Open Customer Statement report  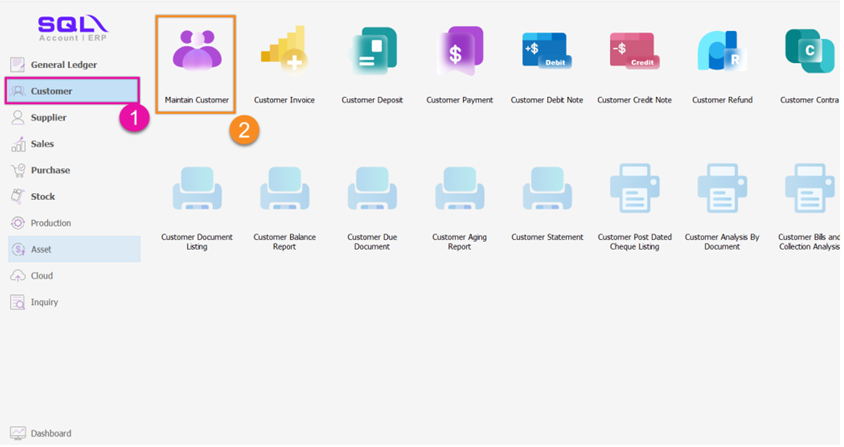click(x=546, y=190)
